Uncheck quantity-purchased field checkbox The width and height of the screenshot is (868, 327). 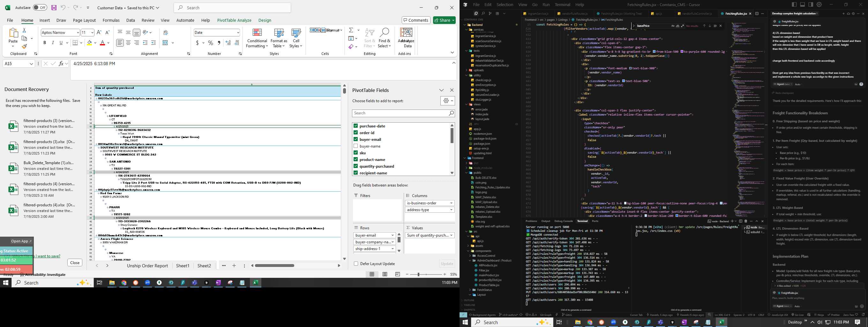355,166
